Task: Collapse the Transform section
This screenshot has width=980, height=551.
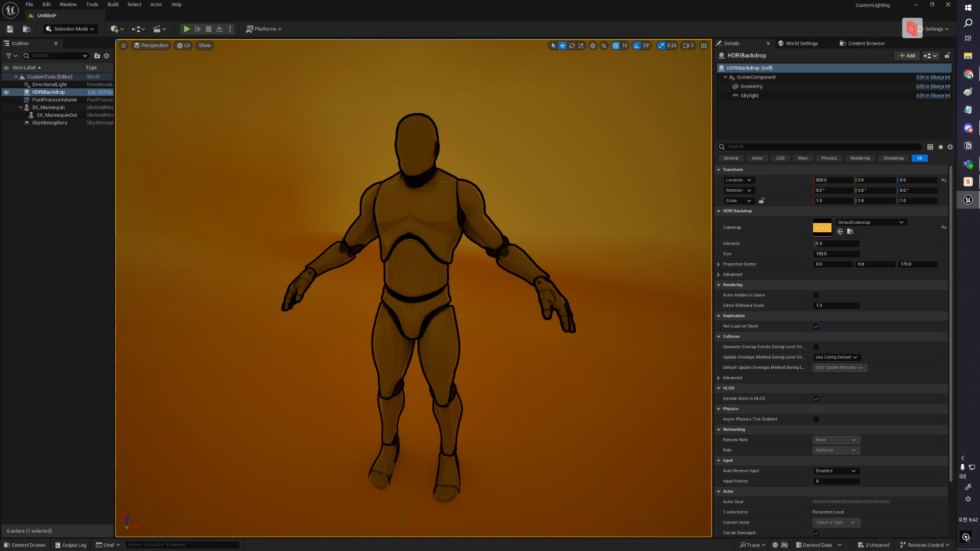Action: click(x=719, y=170)
